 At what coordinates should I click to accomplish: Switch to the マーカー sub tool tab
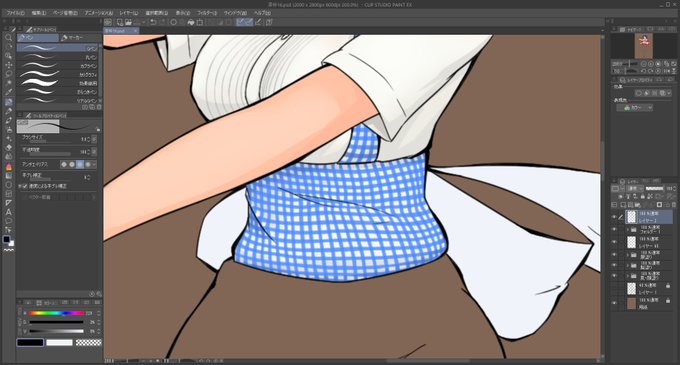click(79, 38)
